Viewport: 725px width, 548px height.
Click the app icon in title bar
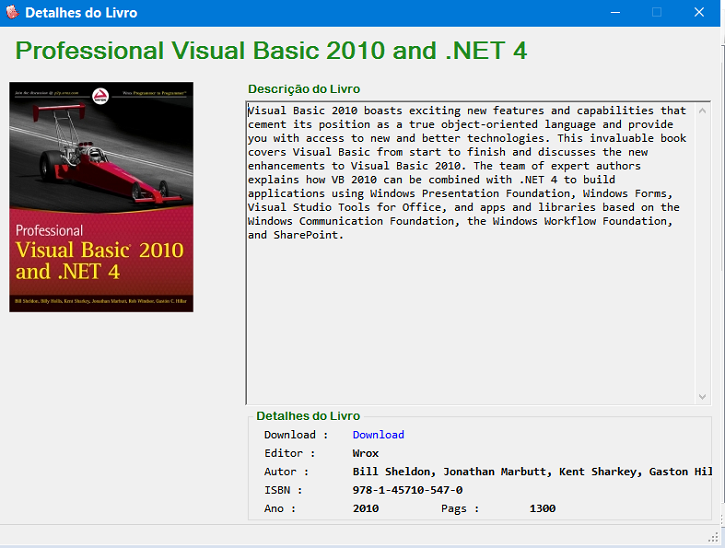12,12
